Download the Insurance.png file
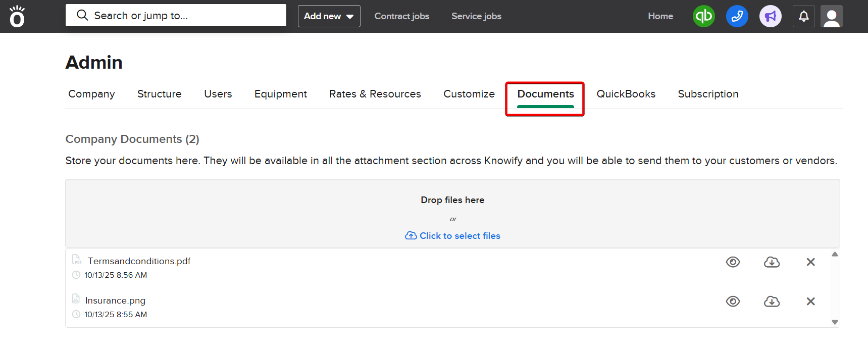This screenshot has width=868, height=350. [772, 302]
